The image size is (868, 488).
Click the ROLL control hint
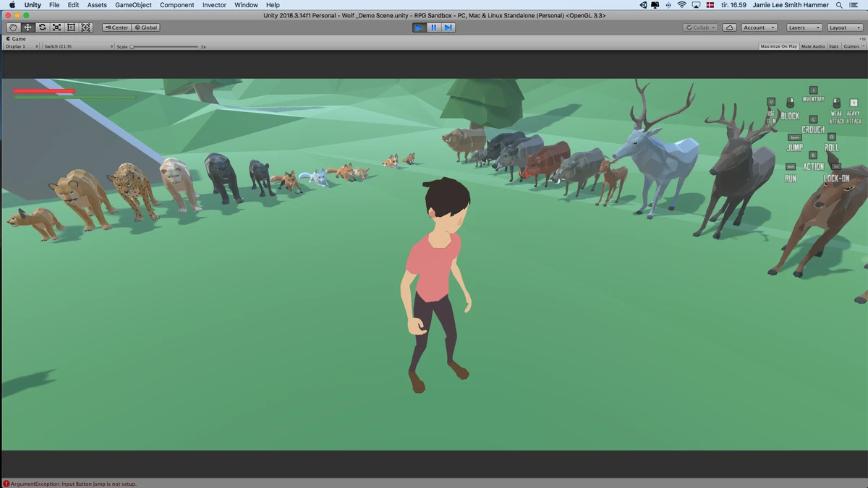coord(832,143)
